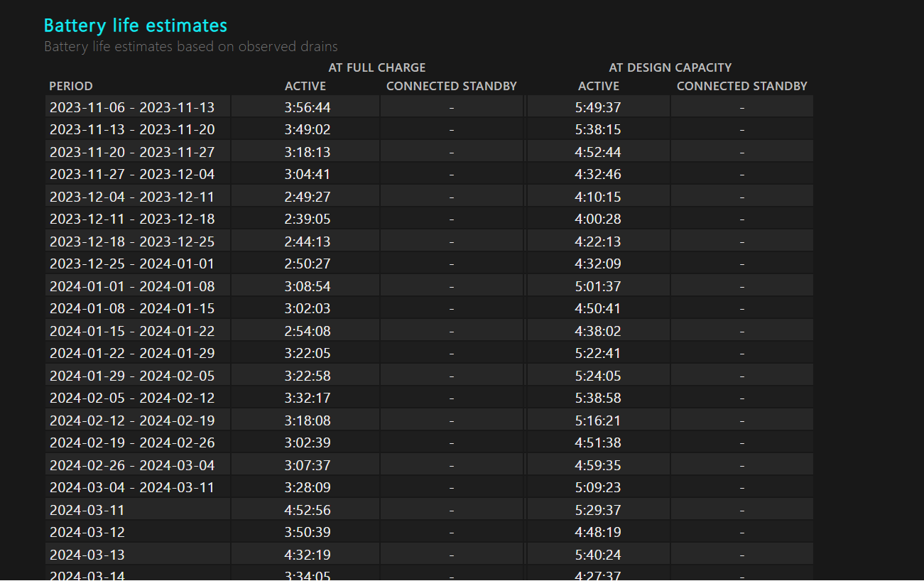Click design capacity active value 5:38:15

coord(598,130)
